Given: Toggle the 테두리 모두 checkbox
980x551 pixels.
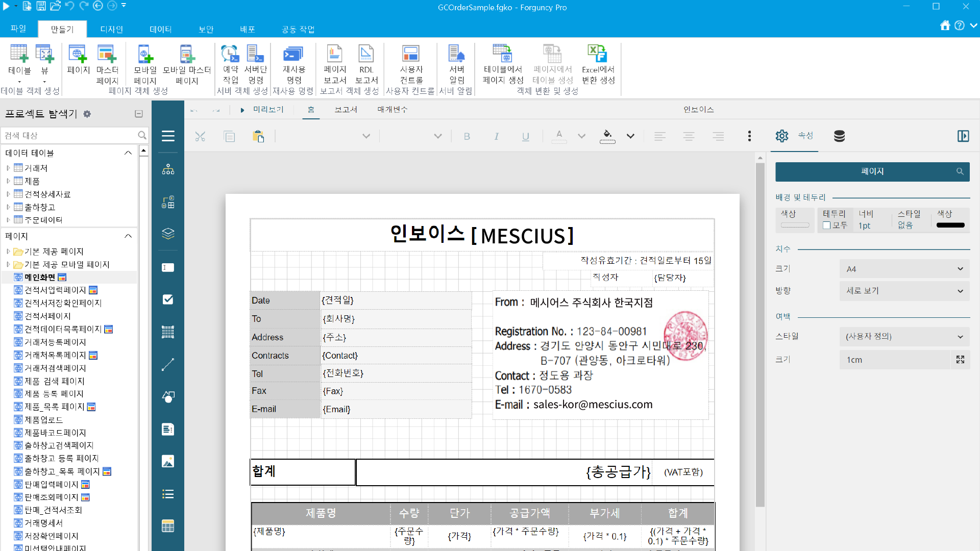Looking at the screenshot, I should pos(826,226).
